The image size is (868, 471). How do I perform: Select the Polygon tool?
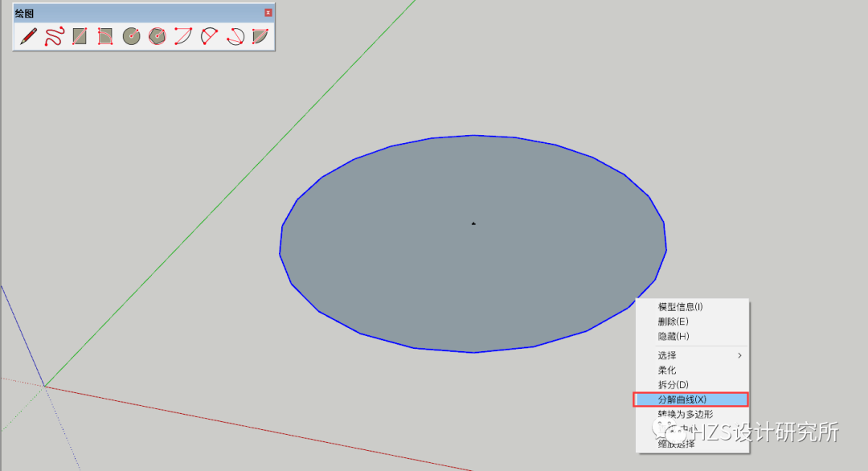(x=157, y=35)
